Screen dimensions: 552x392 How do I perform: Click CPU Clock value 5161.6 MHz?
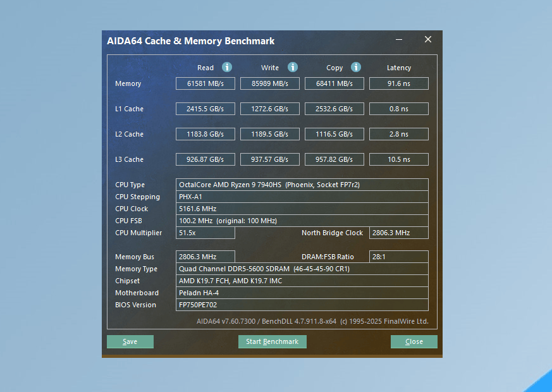(x=302, y=209)
